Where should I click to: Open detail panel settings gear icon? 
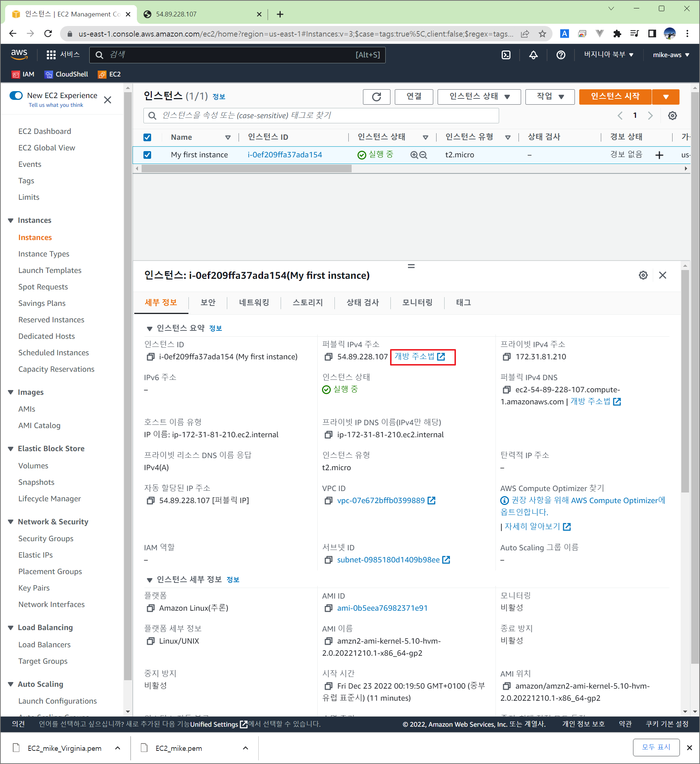pos(643,275)
